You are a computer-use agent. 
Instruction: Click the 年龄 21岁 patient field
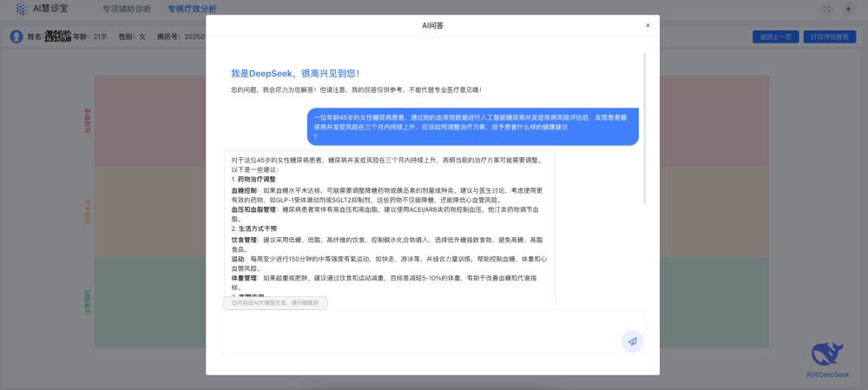tap(90, 36)
